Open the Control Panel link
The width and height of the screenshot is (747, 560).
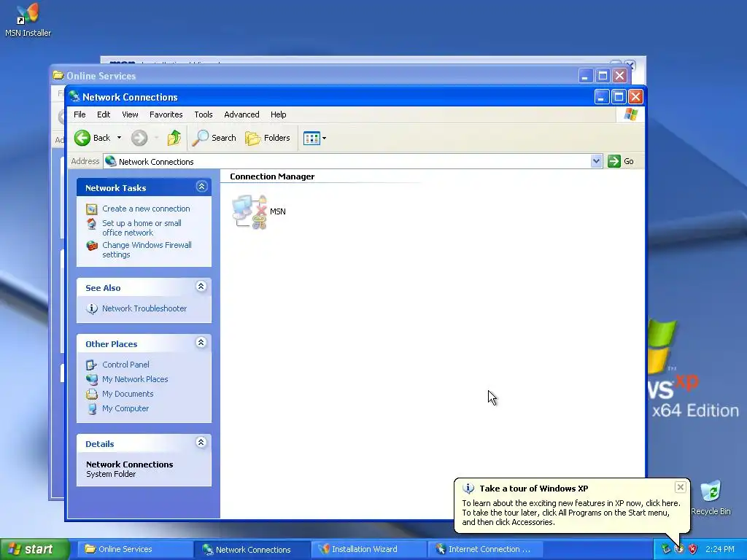pyautogui.click(x=125, y=365)
